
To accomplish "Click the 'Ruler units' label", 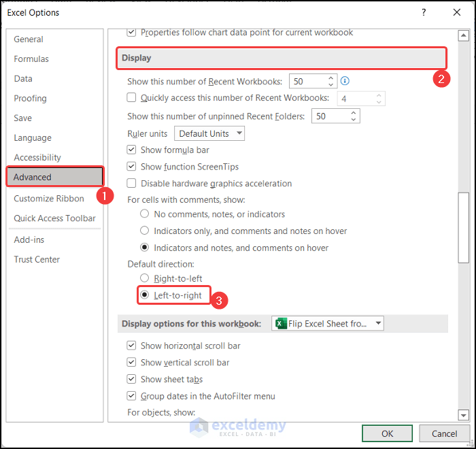I will click(148, 133).
